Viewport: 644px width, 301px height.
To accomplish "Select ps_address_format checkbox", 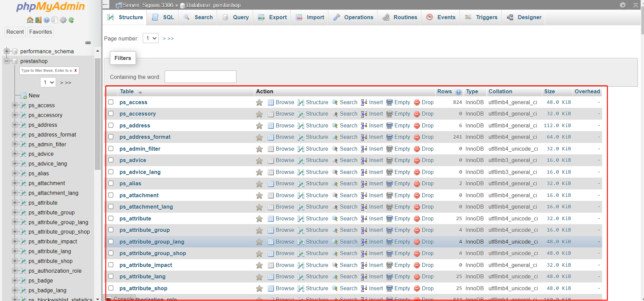I will tap(111, 137).
